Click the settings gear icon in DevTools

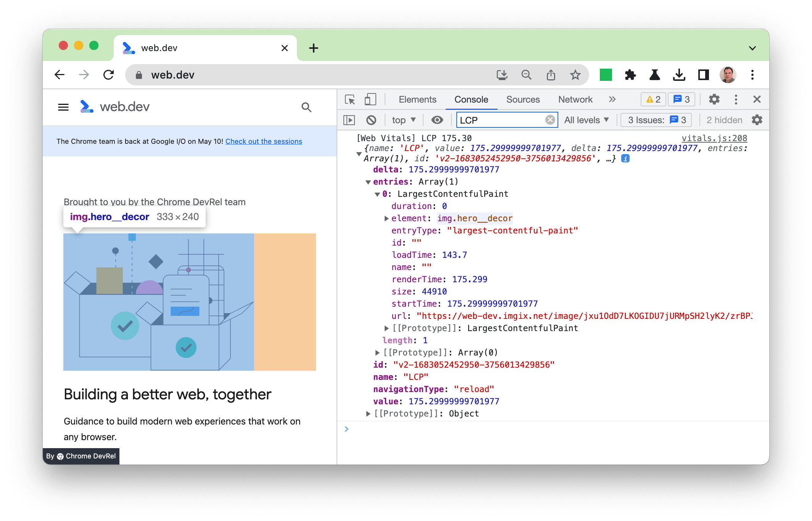pos(714,99)
